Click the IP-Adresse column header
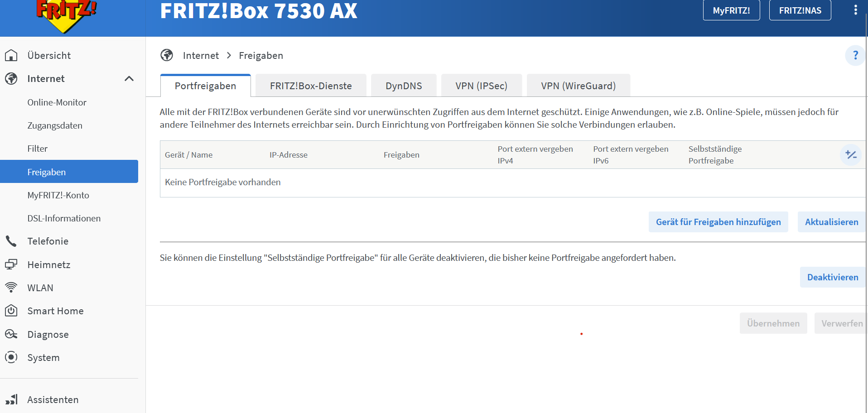Image resolution: width=868 pixels, height=413 pixels. (289, 155)
